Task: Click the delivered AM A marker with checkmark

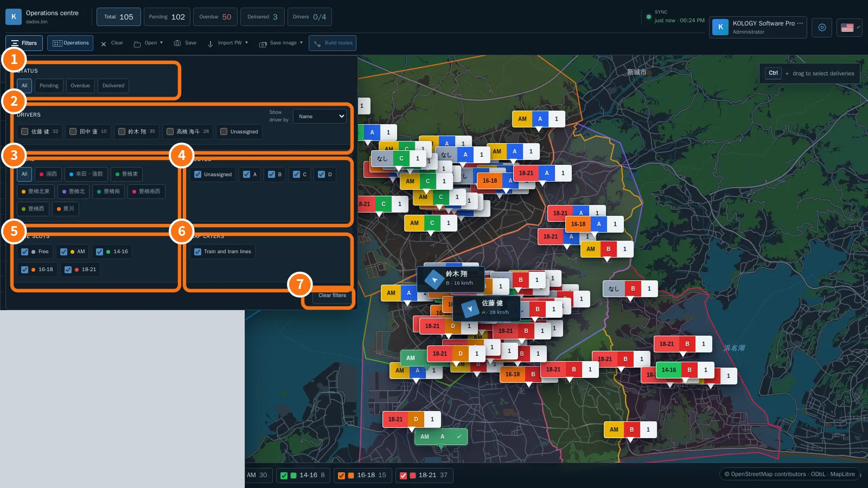Action: pyautogui.click(x=441, y=436)
